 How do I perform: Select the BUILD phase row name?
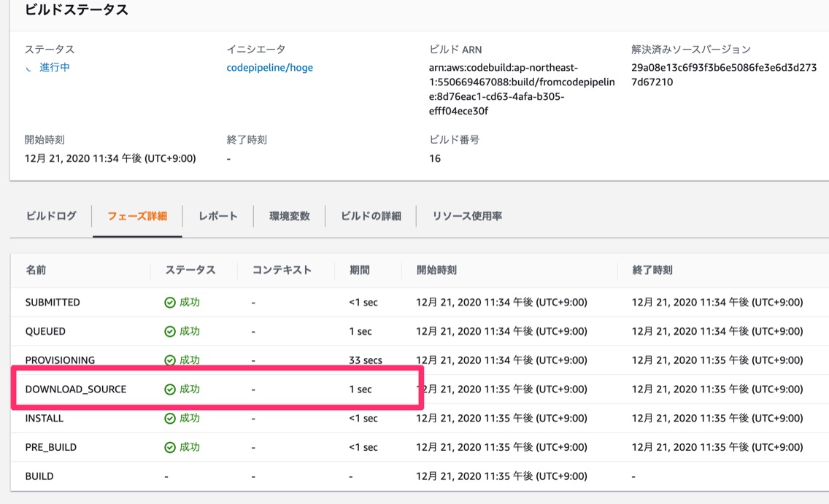click(x=39, y=476)
